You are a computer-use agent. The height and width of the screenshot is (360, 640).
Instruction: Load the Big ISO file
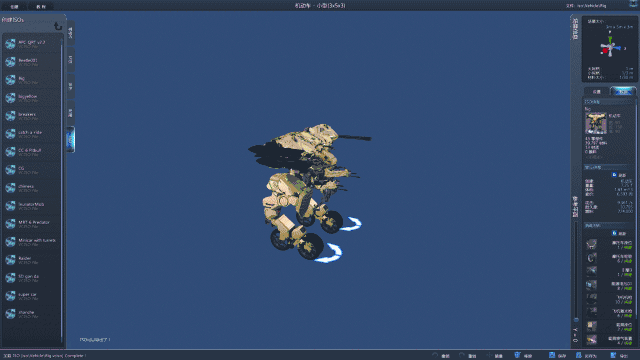point(32,80)
